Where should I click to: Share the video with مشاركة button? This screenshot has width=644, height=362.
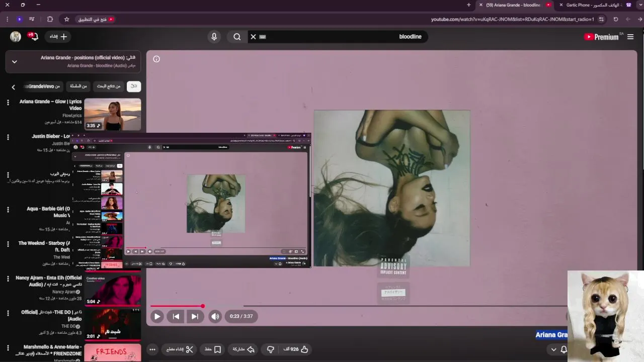point(244,349)
